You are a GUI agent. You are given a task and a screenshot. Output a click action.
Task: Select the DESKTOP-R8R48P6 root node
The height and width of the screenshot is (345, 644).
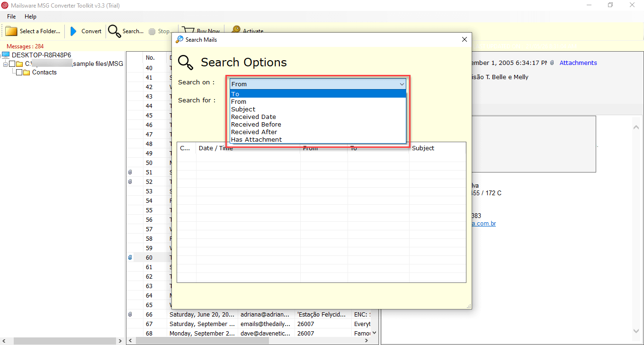tap(42, 55)
